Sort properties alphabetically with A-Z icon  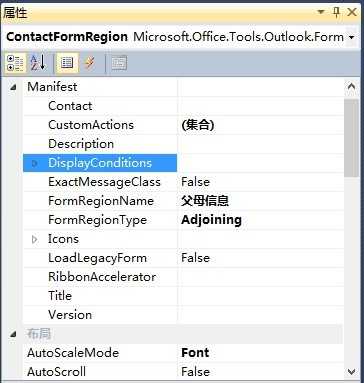38,63
